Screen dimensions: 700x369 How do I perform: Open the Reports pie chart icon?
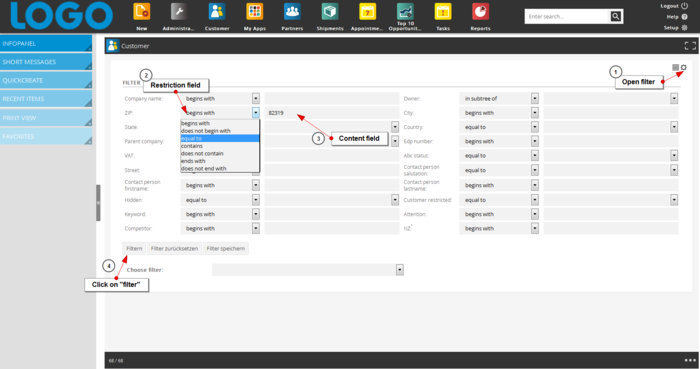(x=480, y=12)
